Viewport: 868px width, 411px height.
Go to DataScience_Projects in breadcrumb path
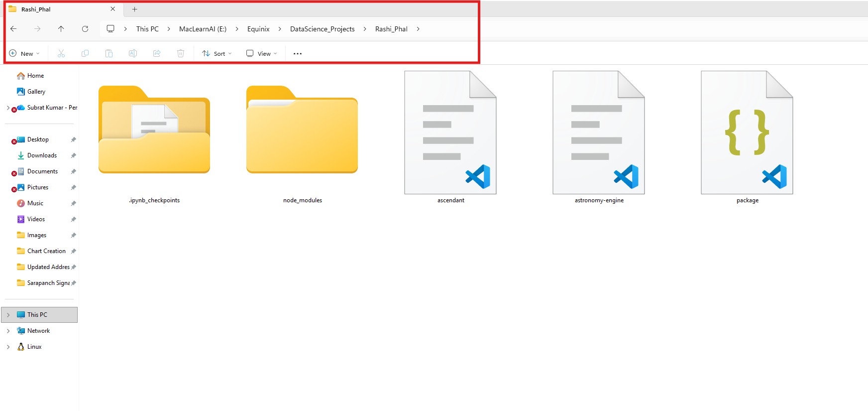point(322,29)
